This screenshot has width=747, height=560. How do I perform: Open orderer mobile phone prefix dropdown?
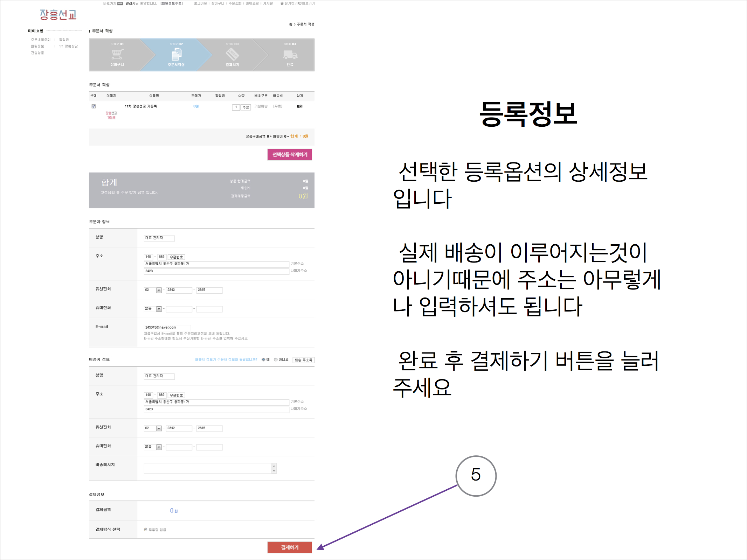pyautogui.click(x=159, y=309)
